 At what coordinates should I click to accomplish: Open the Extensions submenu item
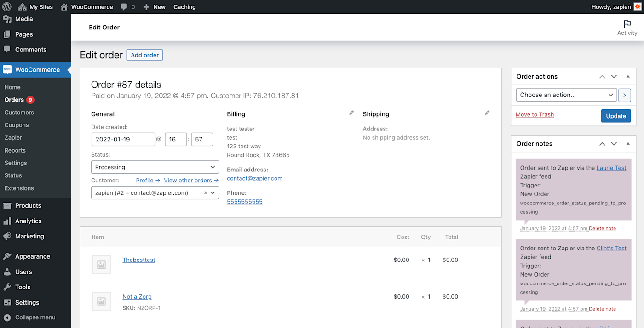pyautogui.click(x=19, y=188)
